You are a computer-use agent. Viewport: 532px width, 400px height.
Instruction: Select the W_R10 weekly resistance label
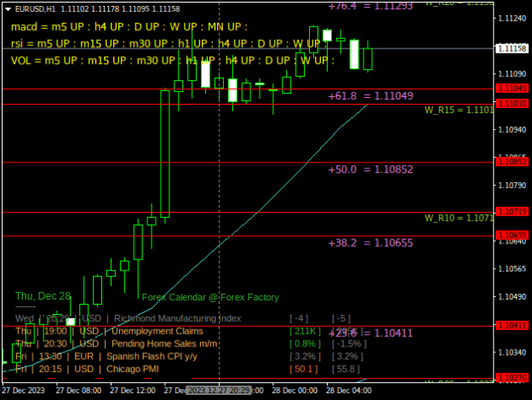[459, 218]
